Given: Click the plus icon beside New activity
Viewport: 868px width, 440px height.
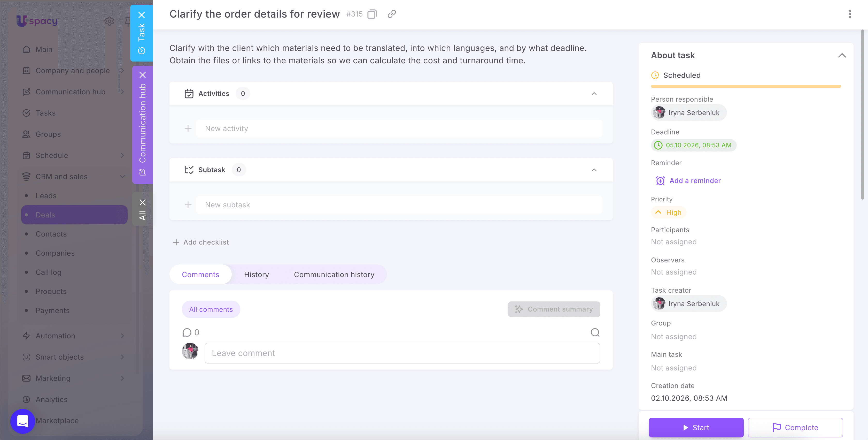Looking at the screenshot, I should [188, 128].
